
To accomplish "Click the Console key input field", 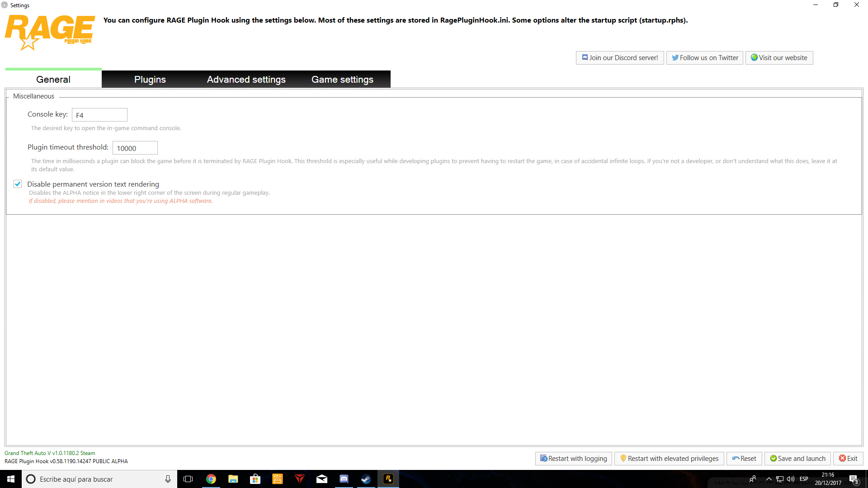I will tap(99, 115).
